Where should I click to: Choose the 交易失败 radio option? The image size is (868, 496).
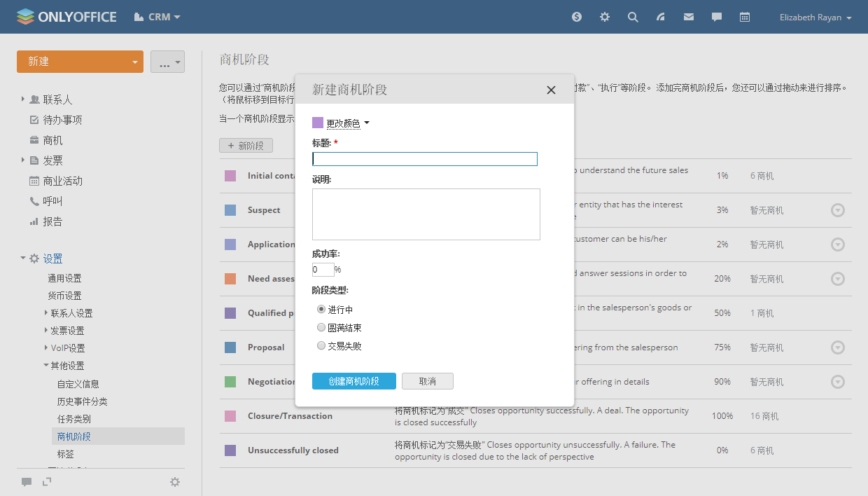point(321,345)
